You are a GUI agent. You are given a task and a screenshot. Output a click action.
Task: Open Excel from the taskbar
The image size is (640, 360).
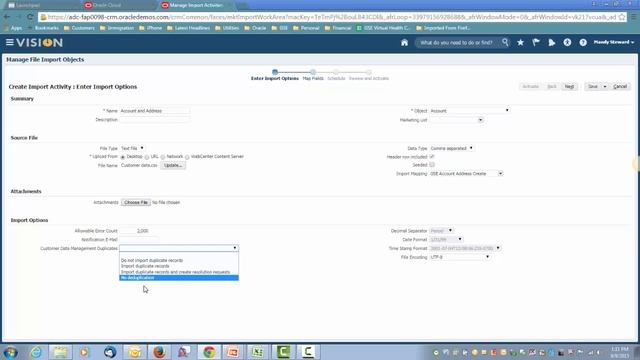point(258,352)
